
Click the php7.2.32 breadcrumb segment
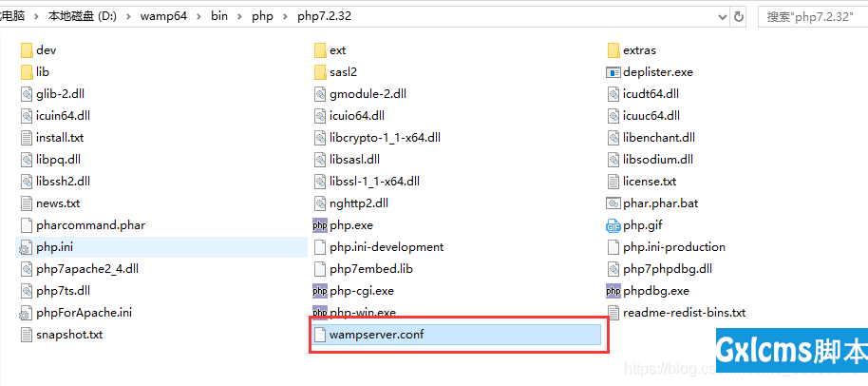[x=325, y=16]
